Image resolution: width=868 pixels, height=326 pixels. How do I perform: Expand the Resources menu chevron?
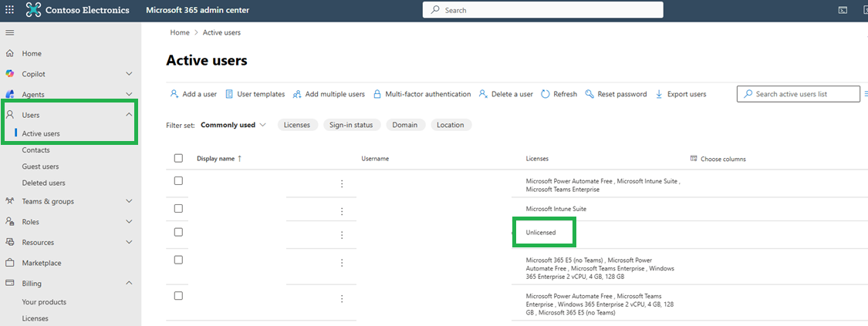pos(129,242)
